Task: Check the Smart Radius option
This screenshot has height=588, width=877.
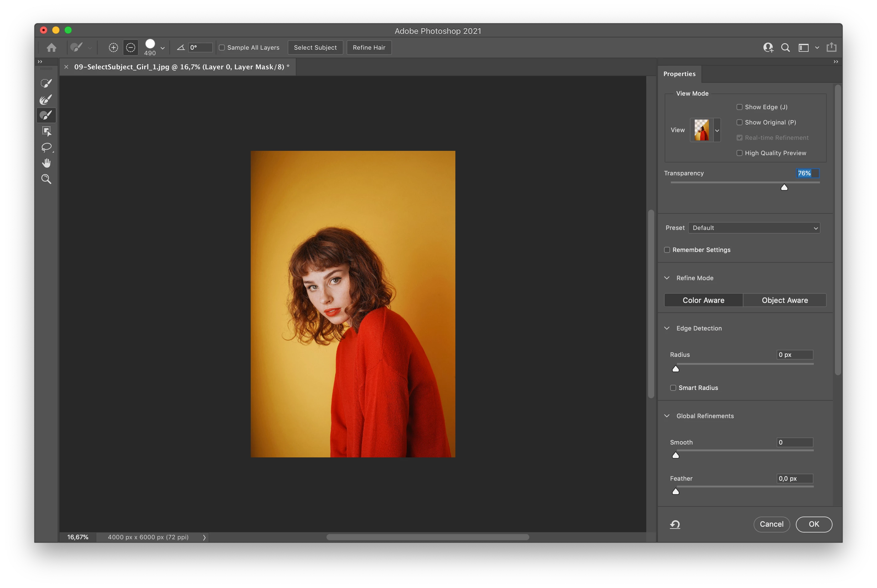Action: pyautogui.click(x=673, y=388)
